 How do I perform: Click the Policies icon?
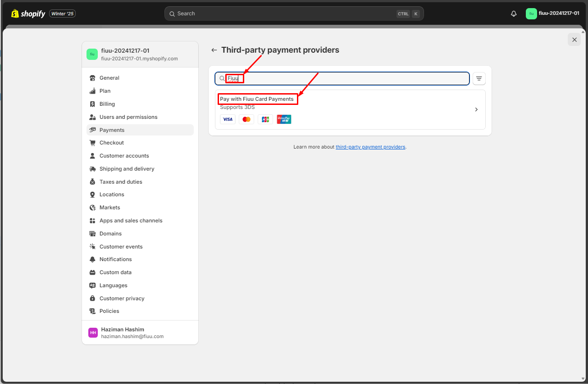[x=92, y=311]
